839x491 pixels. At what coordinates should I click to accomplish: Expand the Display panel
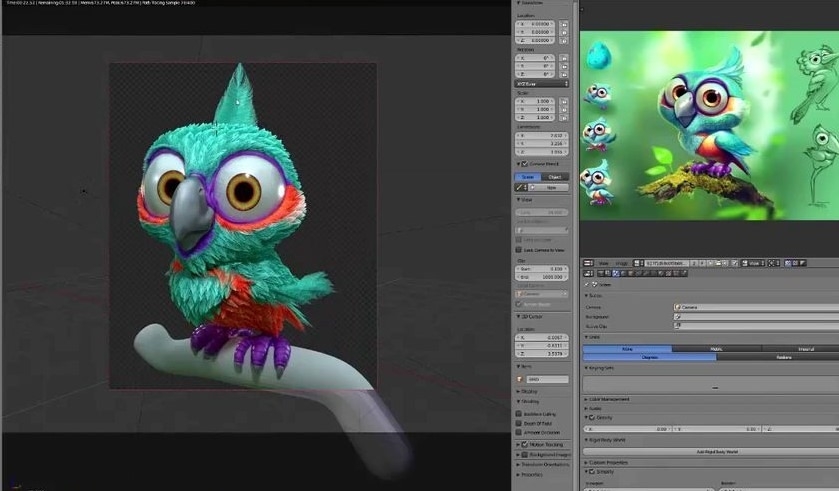518,392
